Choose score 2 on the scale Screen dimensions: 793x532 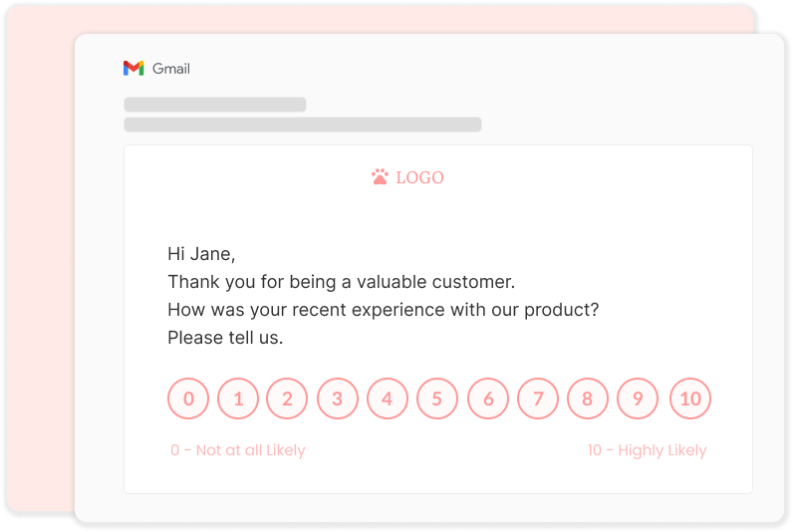[x=287, y=399]
